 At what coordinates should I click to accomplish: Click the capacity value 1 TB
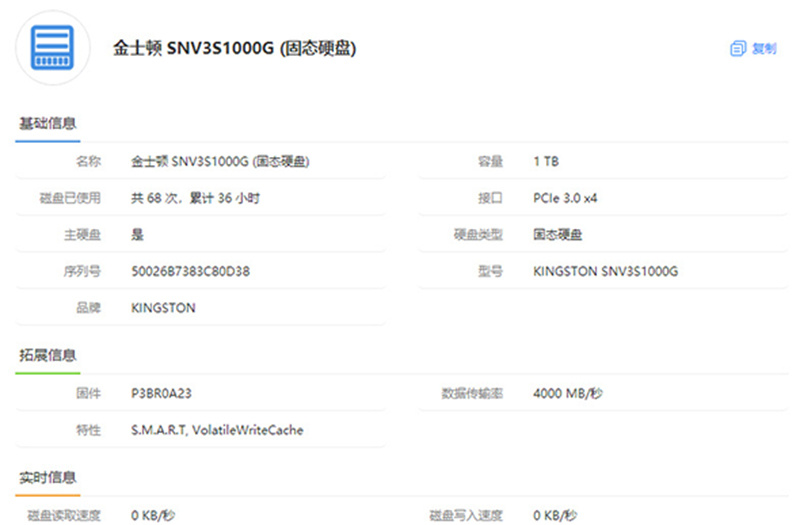point(546,161)
